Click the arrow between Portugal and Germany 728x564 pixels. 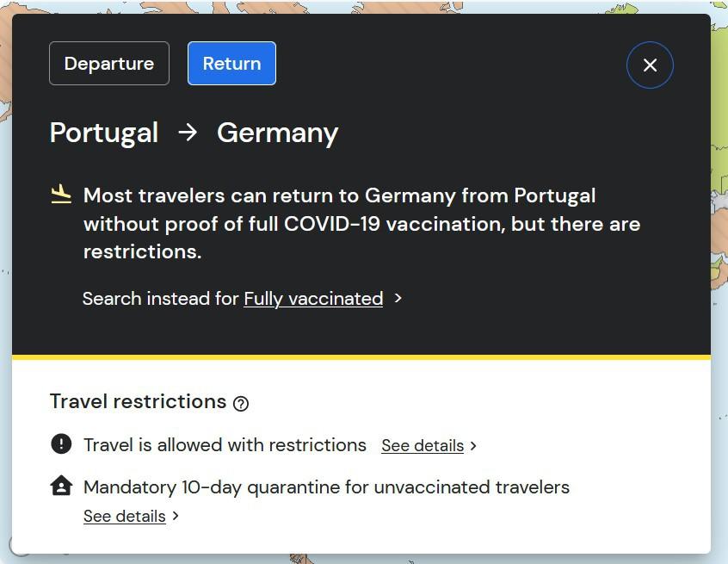[188, 133]
